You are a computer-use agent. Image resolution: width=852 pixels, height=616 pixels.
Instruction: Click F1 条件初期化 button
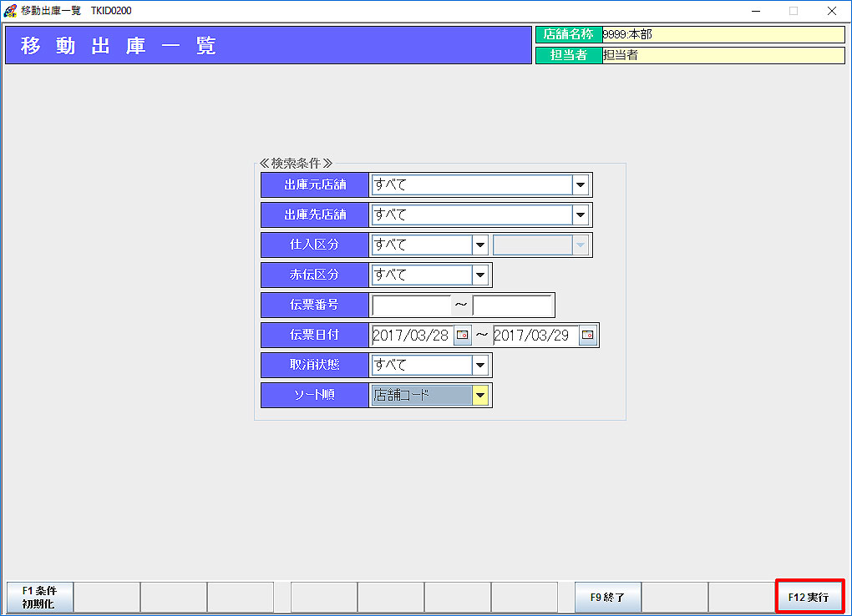39,597
